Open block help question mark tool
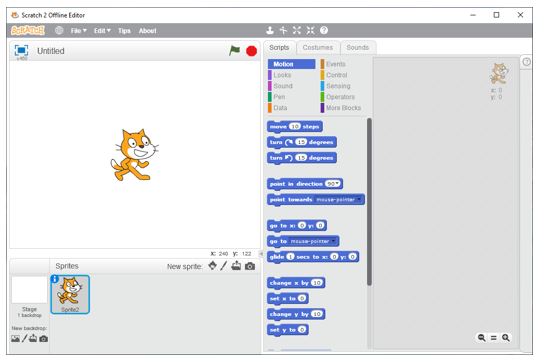 (324, 30)
